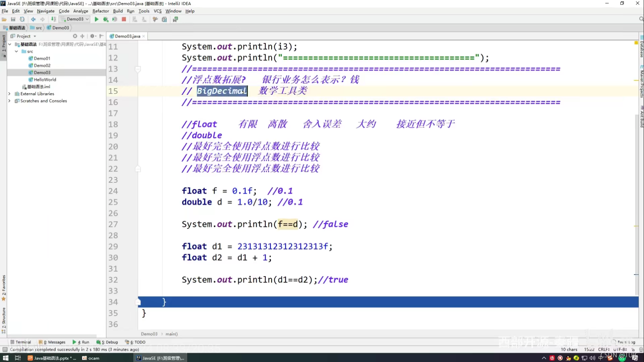The width and height of the screenshot is (644, 362).
Task: Click the Task View taskbar icon
Action: [18, 358]
